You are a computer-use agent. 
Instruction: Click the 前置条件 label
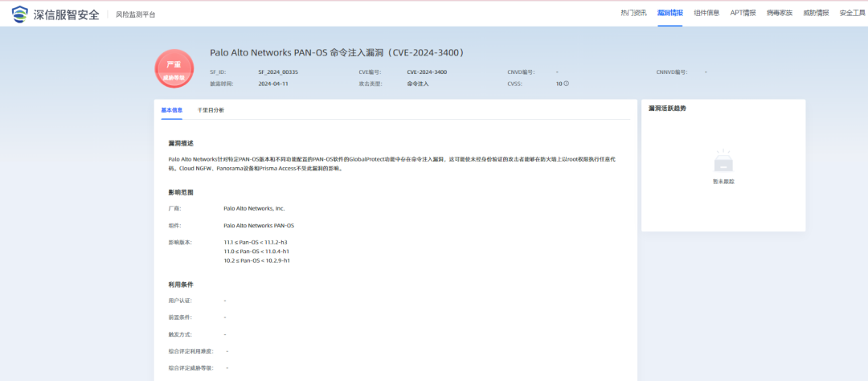[180, 317]
